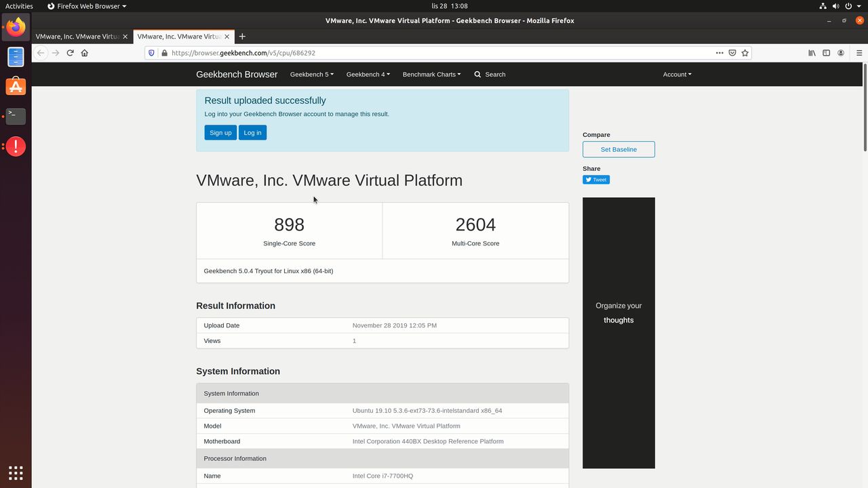Close the first VMware tab
868x488 pixels.
[x=125, y=37]
